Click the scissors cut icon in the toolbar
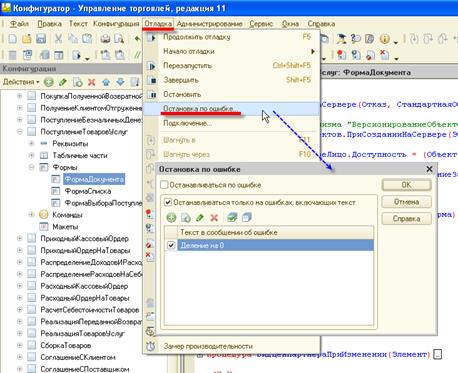 58,39
